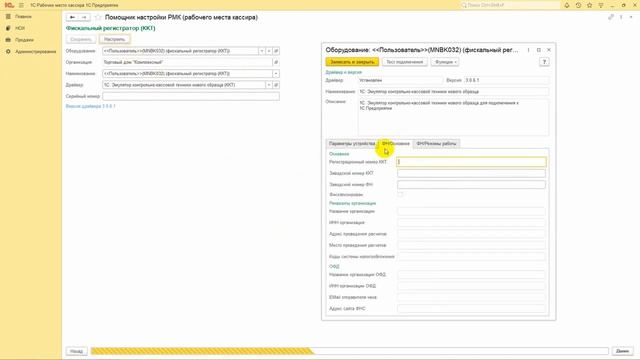Image resolution: width=640 pixels, height=360 pixels.
Task: Focus the Заводской номер ККТ field
Action: click(471, 173)
